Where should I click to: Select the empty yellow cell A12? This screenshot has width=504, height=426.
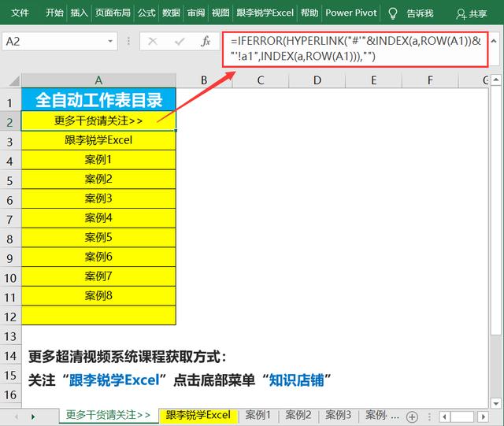click(x=98, y=316)
